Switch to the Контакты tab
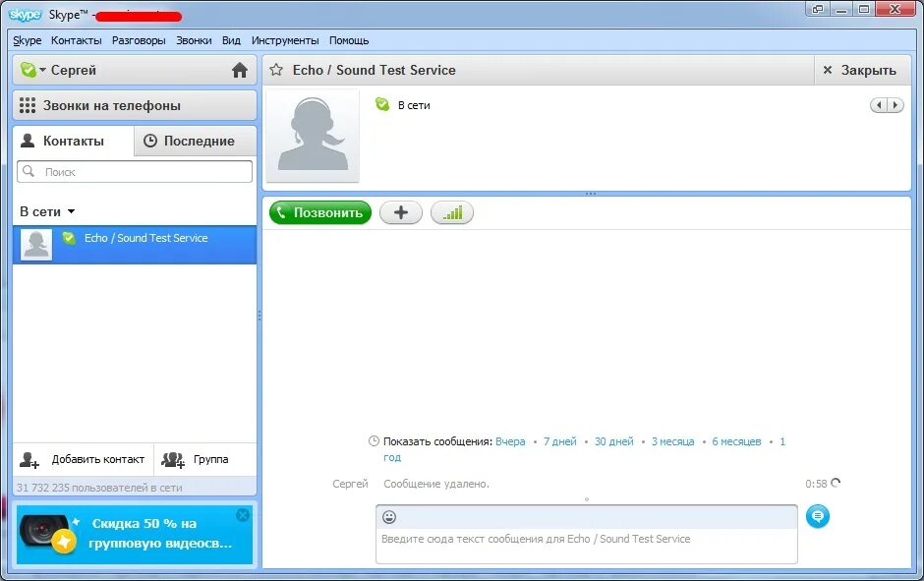 pos(73,141)
